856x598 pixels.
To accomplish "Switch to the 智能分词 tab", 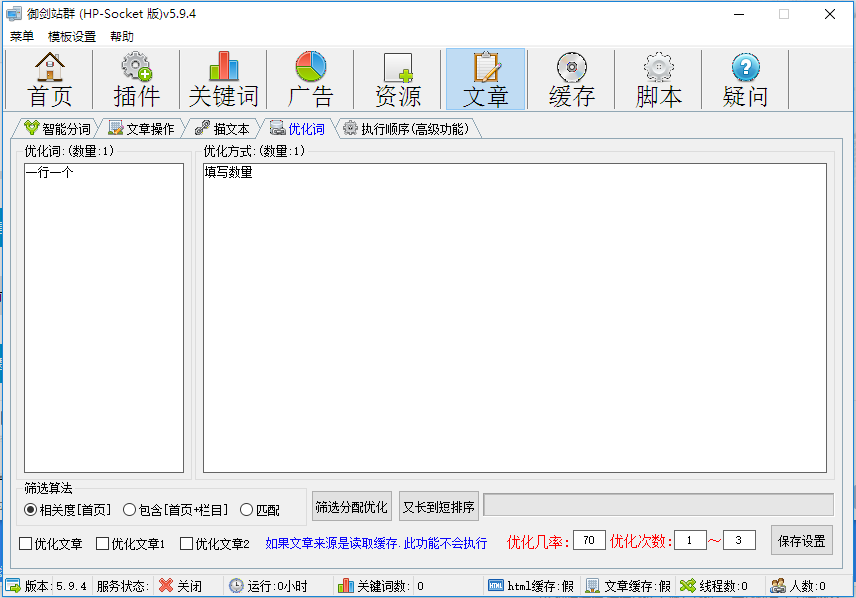I will coord(57,129).
